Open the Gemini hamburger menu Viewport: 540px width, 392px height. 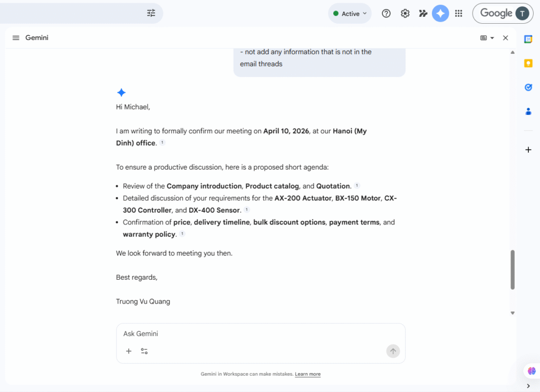(x=16, y=38)
